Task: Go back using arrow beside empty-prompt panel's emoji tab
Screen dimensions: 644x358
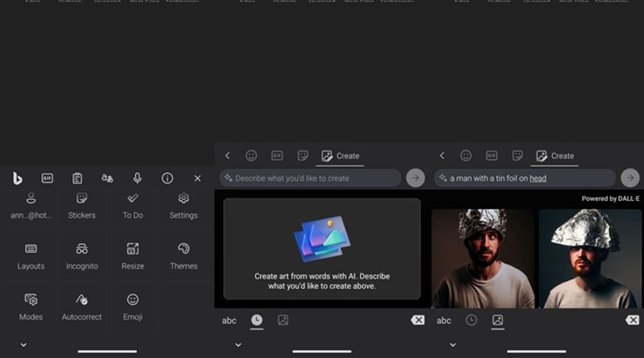Action: [x=228, y=156]
